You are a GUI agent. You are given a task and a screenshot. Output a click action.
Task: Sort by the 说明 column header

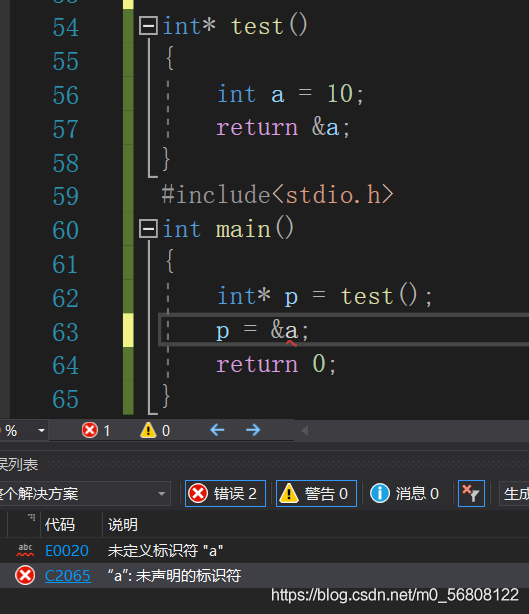pos(123,524)
